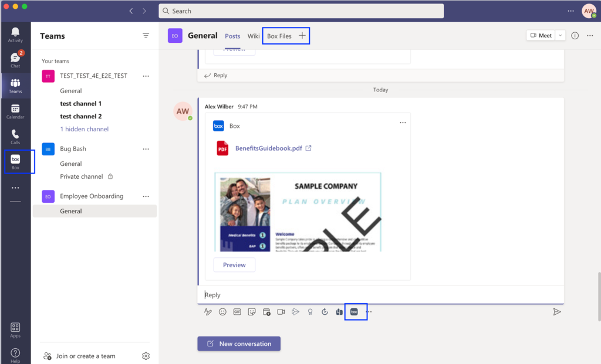Open Bug Bash team more options
Viewport: 601px width, 364px height.
coord(146,149)
